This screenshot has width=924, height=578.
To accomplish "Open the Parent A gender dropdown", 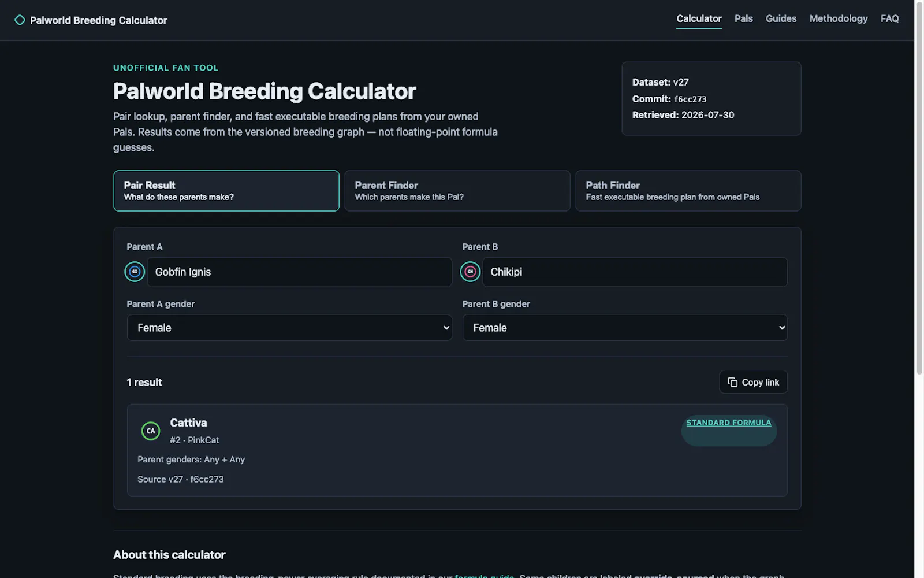I will pos(289,328).
